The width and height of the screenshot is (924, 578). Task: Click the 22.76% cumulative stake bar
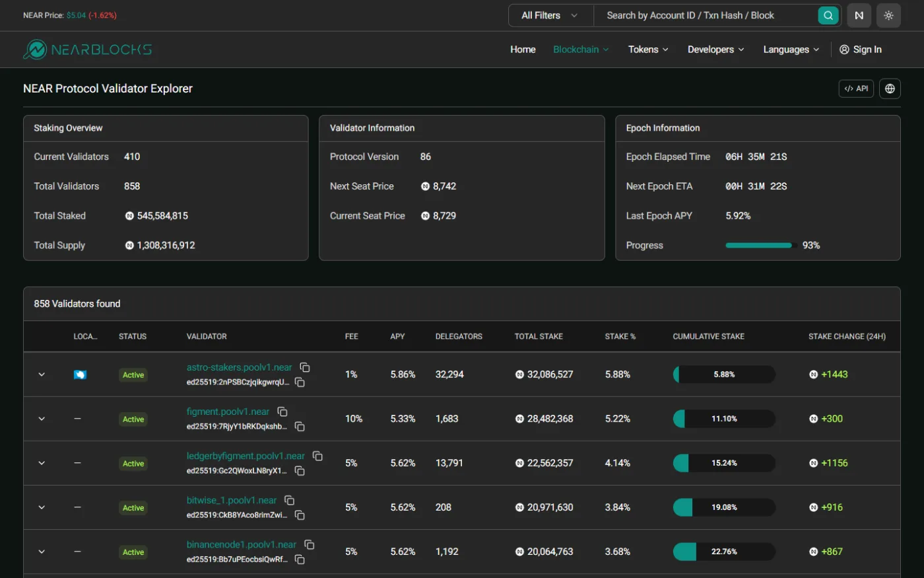(724, 552)
